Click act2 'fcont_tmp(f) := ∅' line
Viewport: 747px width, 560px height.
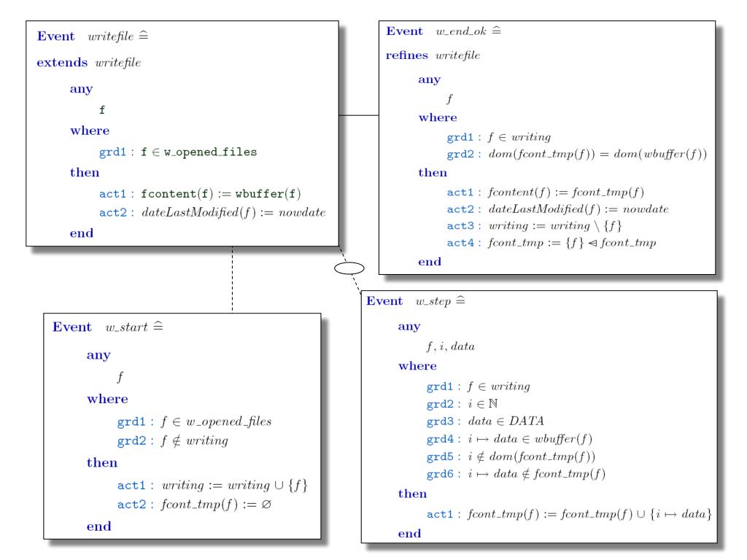[194, 505]
